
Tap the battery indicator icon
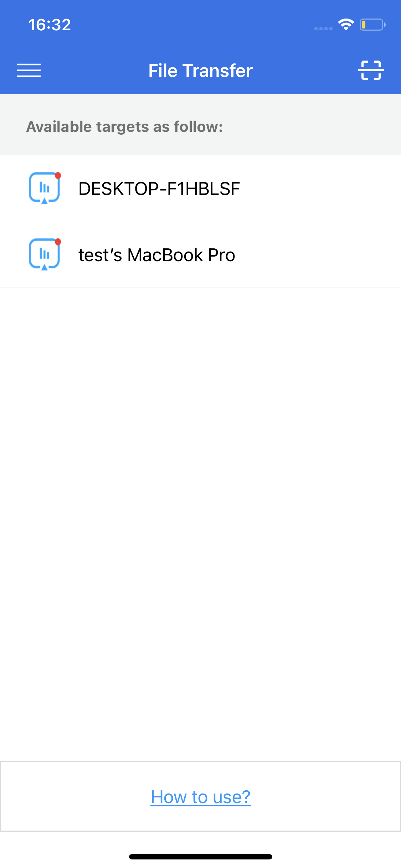(x=372, y=25)
